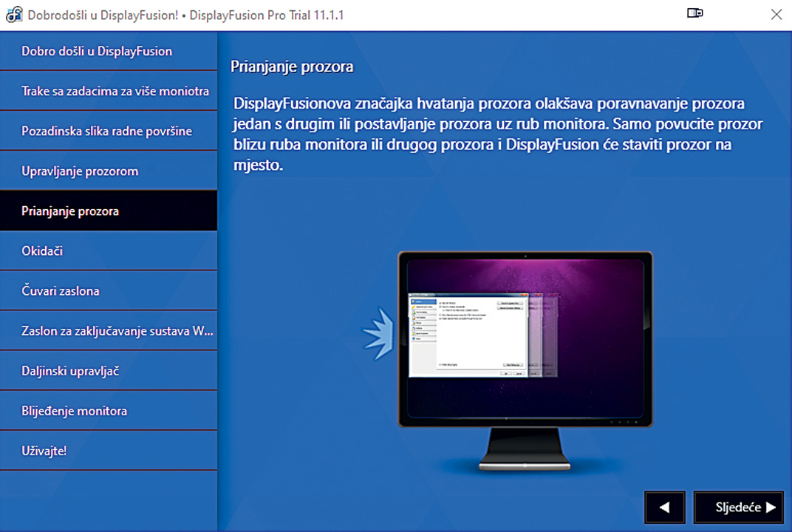Select the Uživajte! final page
Viewport: 792px width, 532px height.
pos(109,450)
